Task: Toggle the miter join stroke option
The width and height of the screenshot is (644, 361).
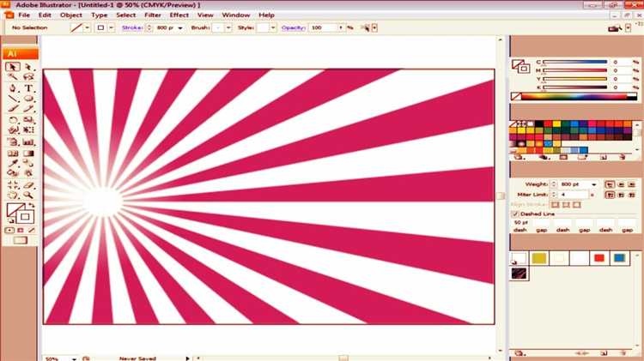Action: 610,195
